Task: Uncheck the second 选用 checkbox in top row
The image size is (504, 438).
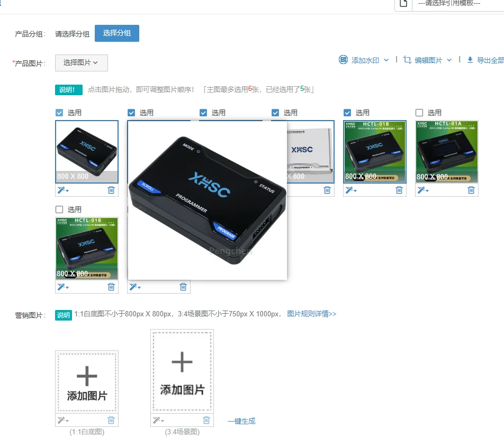Action: coord(131,113)
